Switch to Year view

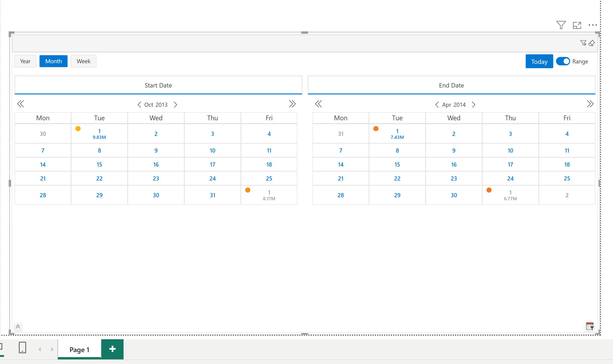coord(25,61)
